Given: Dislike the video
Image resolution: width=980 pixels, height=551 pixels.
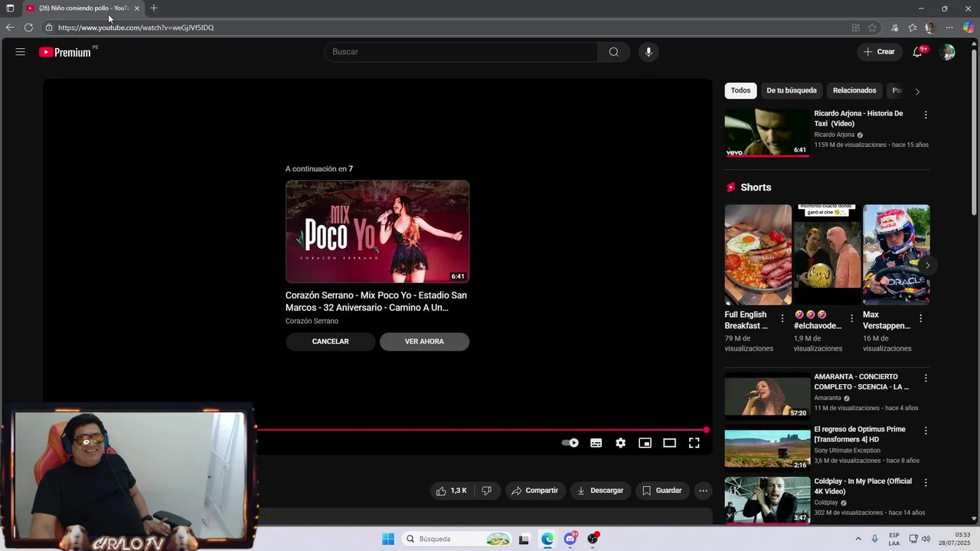Looking at the screenshot, I should point(486,491).
